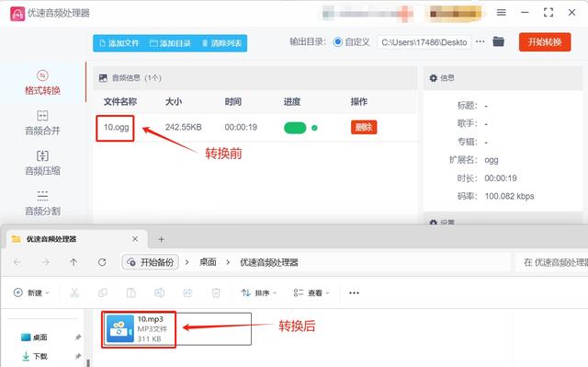Open the Explorer more options ellipsis

[x=354, y=292]
